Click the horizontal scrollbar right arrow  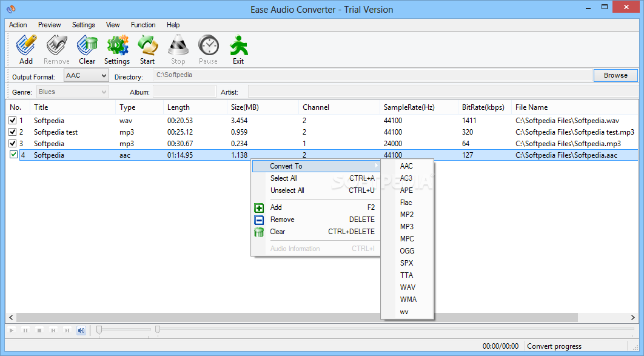(633, 317)
